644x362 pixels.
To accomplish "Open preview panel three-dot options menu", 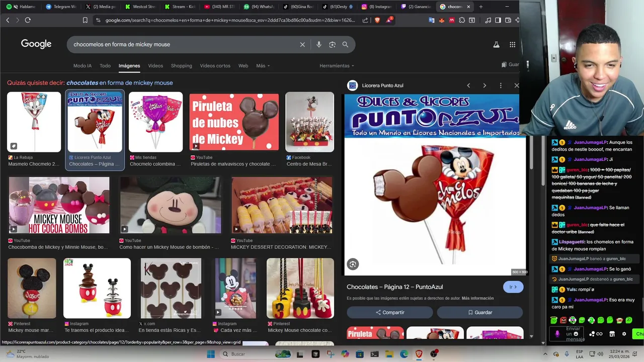I will click(x=501, y=85).
